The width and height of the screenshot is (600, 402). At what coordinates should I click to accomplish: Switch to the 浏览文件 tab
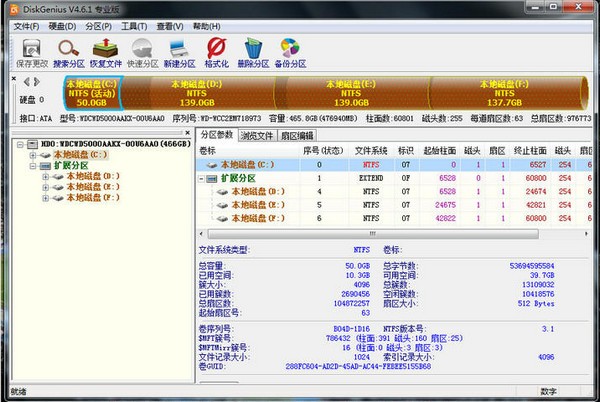[257, 136]
